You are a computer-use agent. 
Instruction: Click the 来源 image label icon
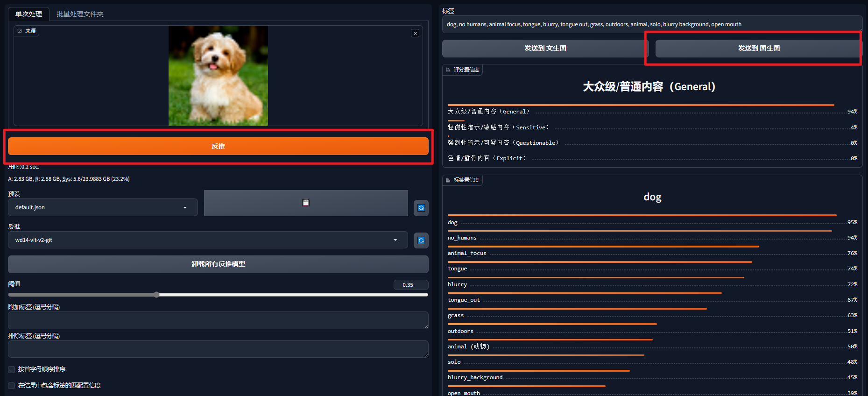coord(20,31)
